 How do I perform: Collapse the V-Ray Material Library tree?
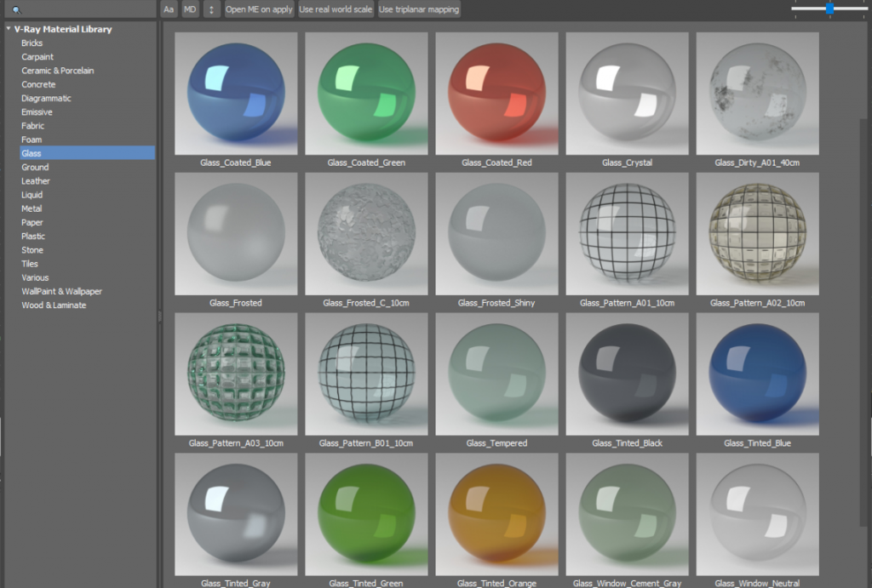pos(9,29)
